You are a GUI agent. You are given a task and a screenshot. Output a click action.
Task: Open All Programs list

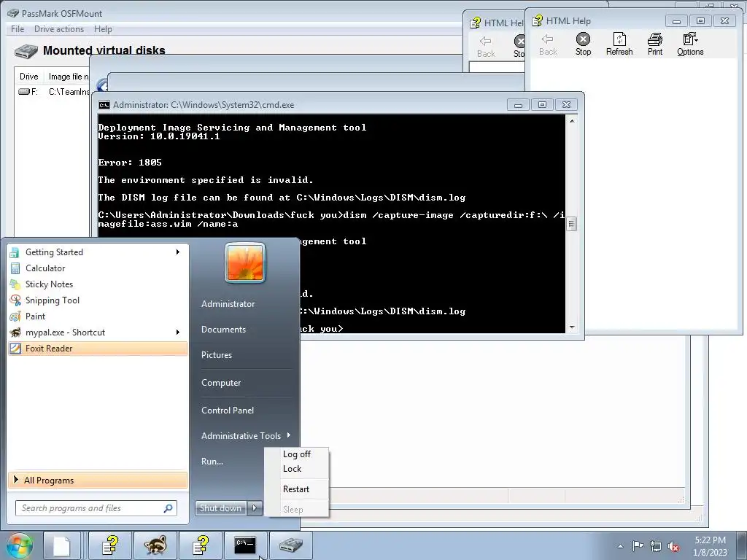(98, 480)
